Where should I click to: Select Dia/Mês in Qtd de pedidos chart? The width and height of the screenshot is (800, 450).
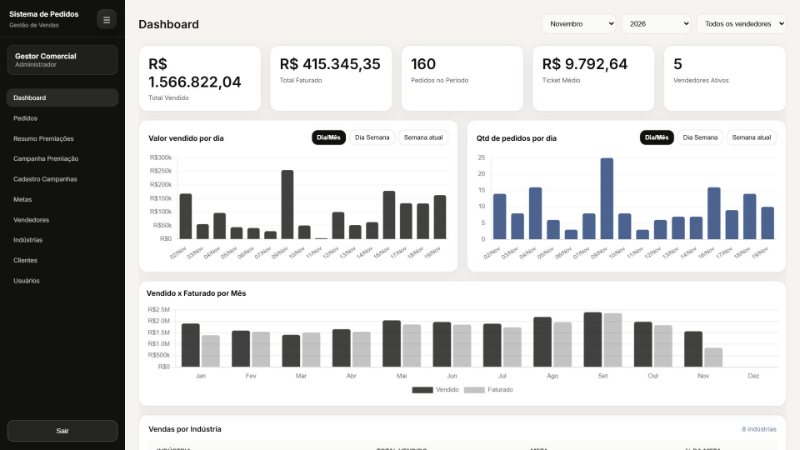[x=657, y=138]
